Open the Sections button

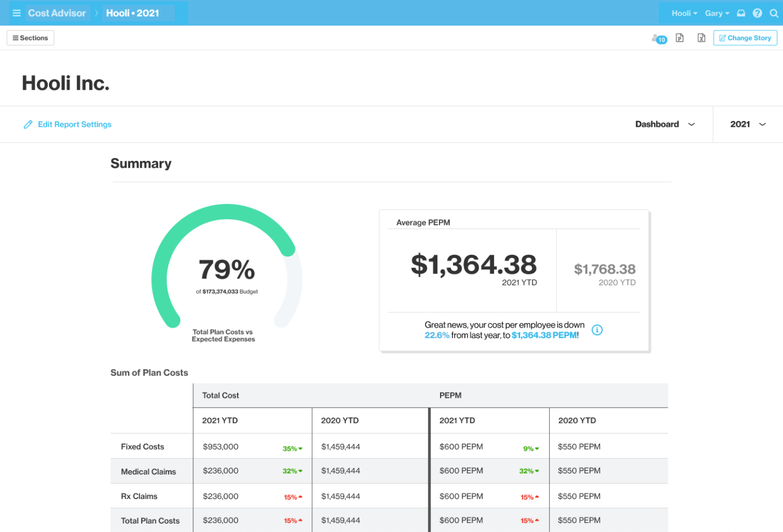31,38
